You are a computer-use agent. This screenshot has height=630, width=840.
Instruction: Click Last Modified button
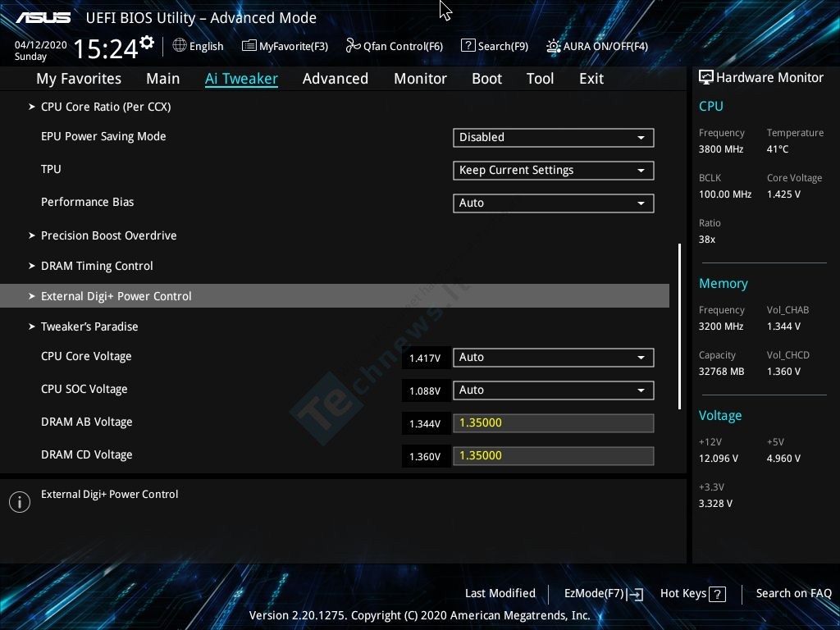pyautogui.click(x=500, y=594)
